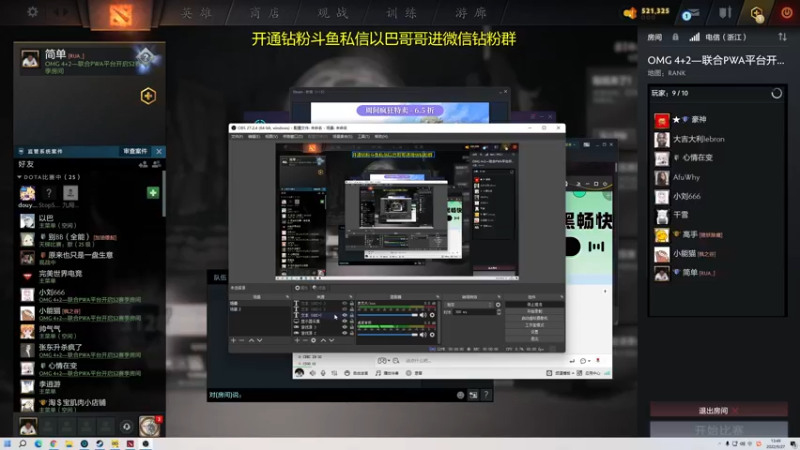This screenshot has height=450, width=800.
Task: Click the shards balance icon in top bar
Action: tap(631, 13)
